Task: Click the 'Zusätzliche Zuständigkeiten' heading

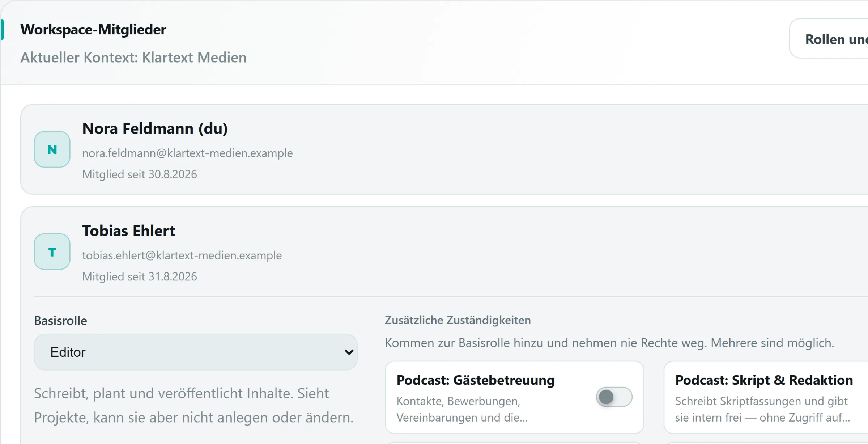Action: [x=458, y=320]
